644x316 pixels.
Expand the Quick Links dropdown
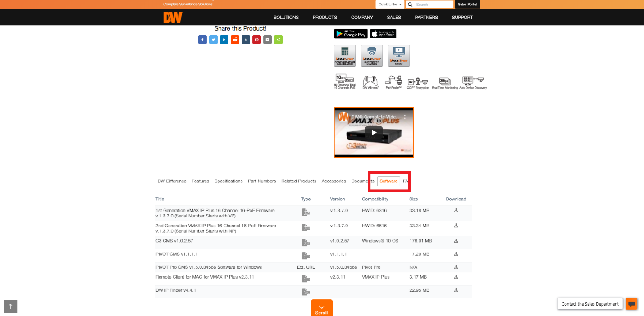[390, 5]
